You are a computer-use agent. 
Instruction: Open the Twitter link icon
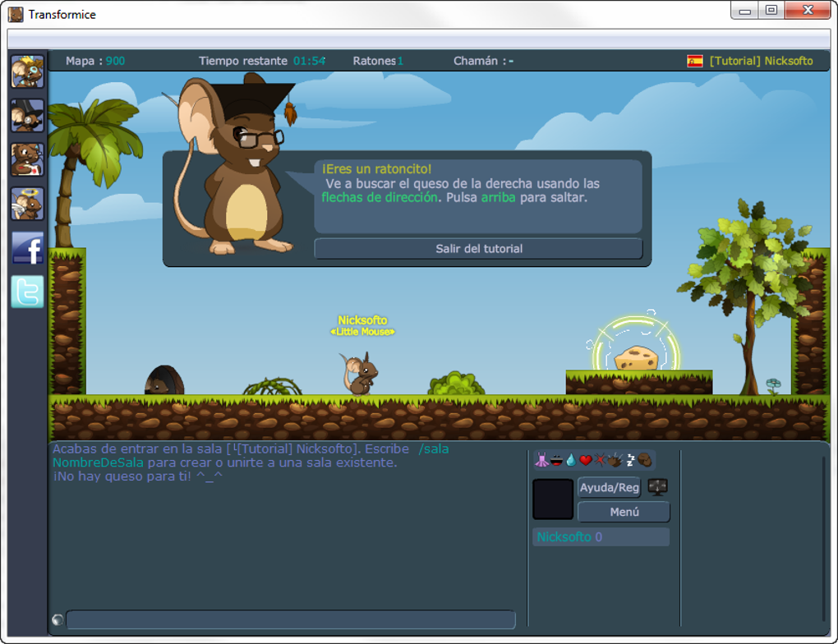27,292
